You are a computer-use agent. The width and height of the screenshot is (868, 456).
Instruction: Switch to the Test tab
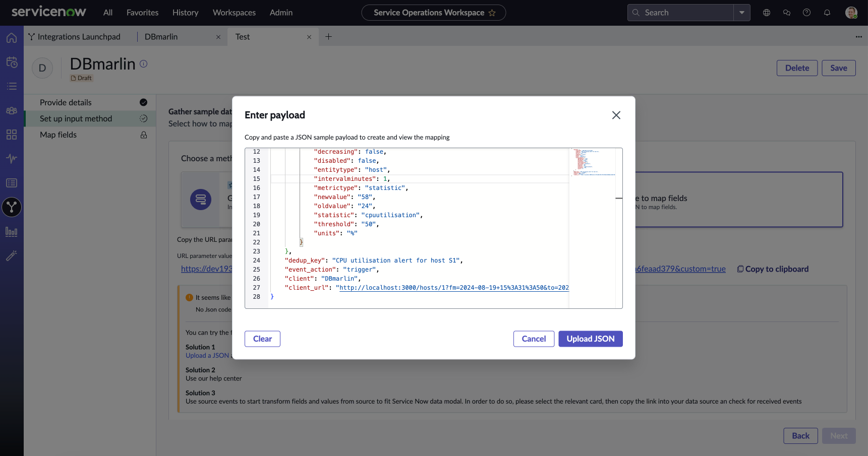tap(243, 37)
